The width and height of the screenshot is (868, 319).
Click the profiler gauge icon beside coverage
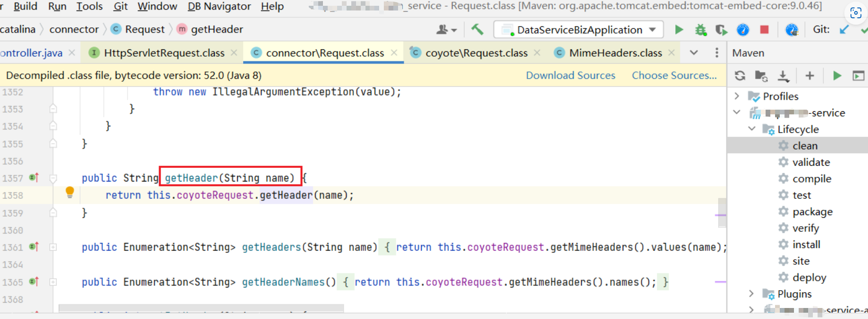coord(742,30)
